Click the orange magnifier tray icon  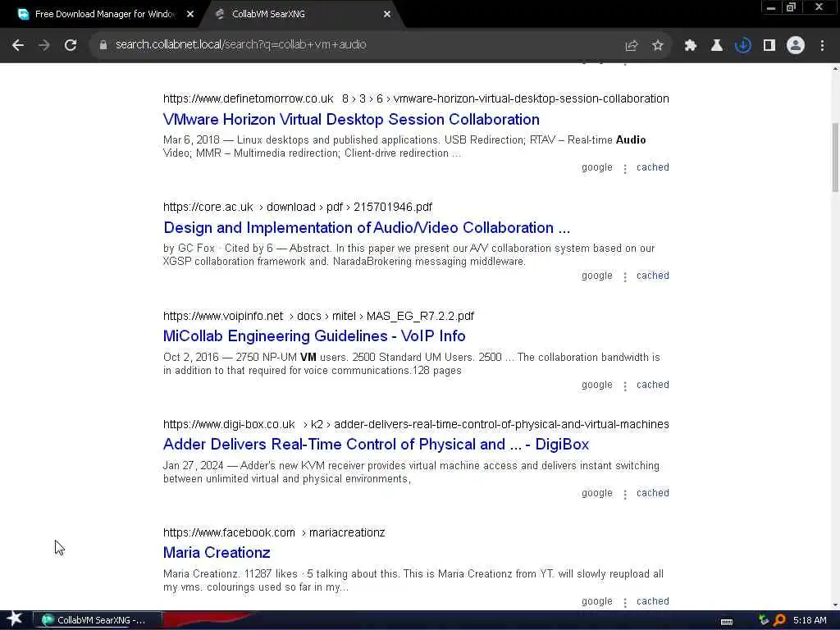coord(779,620)
